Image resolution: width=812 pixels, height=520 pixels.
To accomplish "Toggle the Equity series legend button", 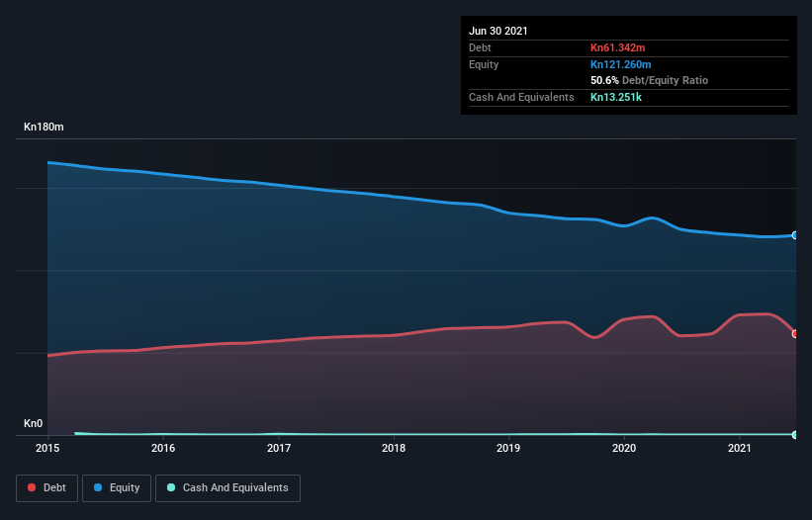I will coord(117,488).
